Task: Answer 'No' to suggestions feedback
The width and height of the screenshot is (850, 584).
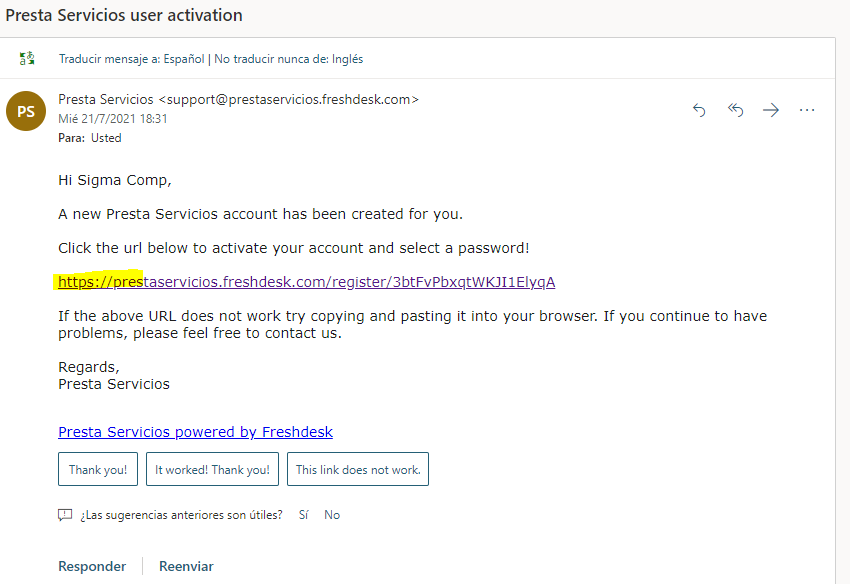Action: tap(332, 515)
